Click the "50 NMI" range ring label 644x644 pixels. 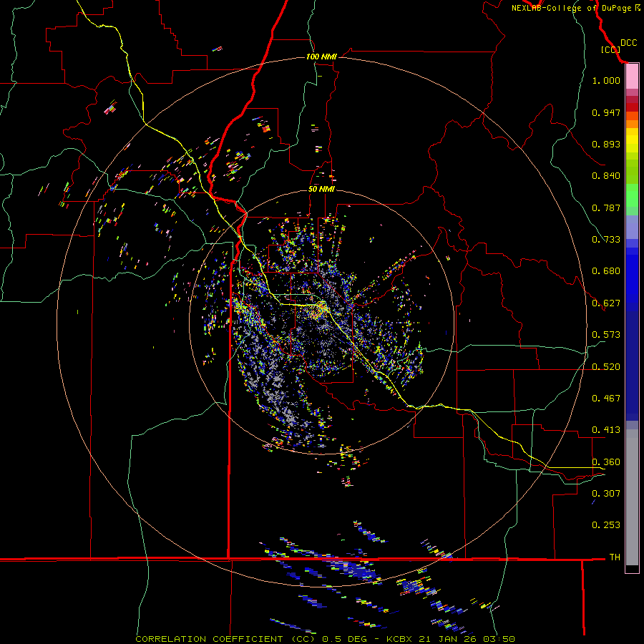click(x=321, y=189)
